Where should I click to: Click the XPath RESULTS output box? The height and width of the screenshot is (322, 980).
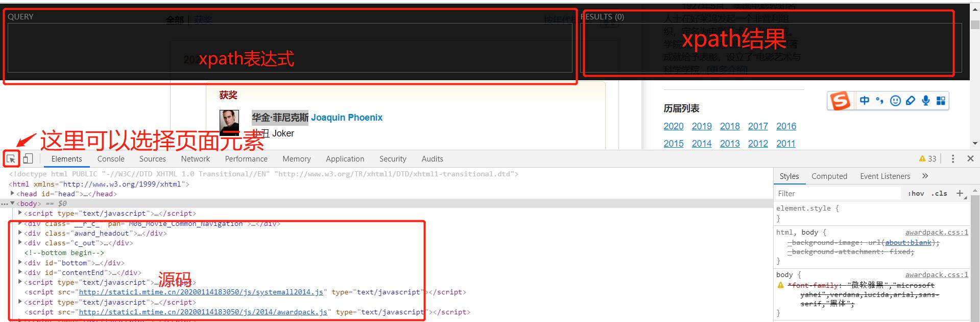[x=771, y=48]
